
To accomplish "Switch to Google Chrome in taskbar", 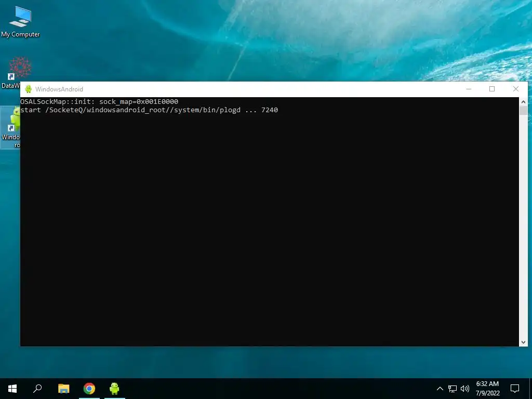I will coord(89,389).
